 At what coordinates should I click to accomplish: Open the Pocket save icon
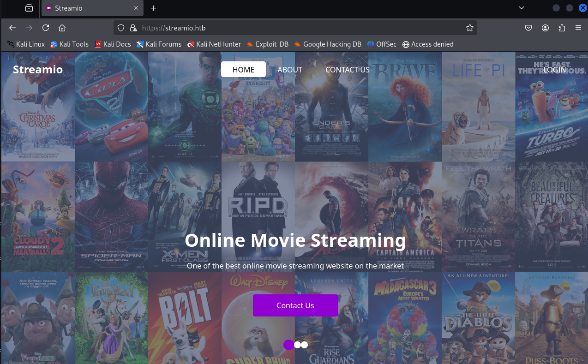528,28
